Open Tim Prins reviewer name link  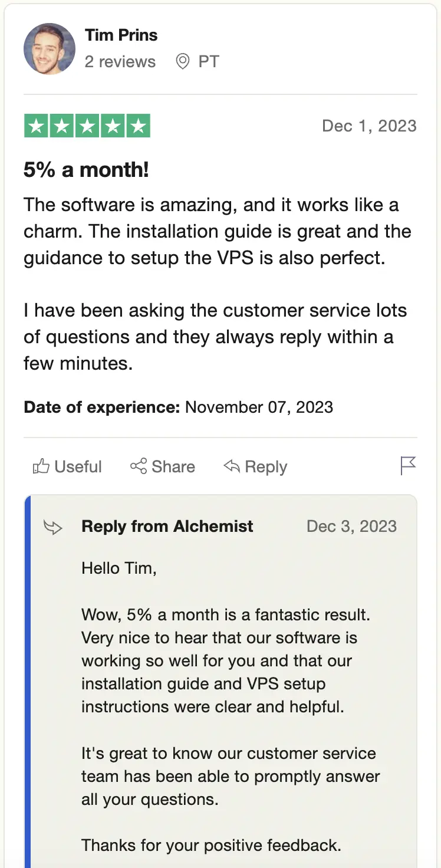click(121, 35)
